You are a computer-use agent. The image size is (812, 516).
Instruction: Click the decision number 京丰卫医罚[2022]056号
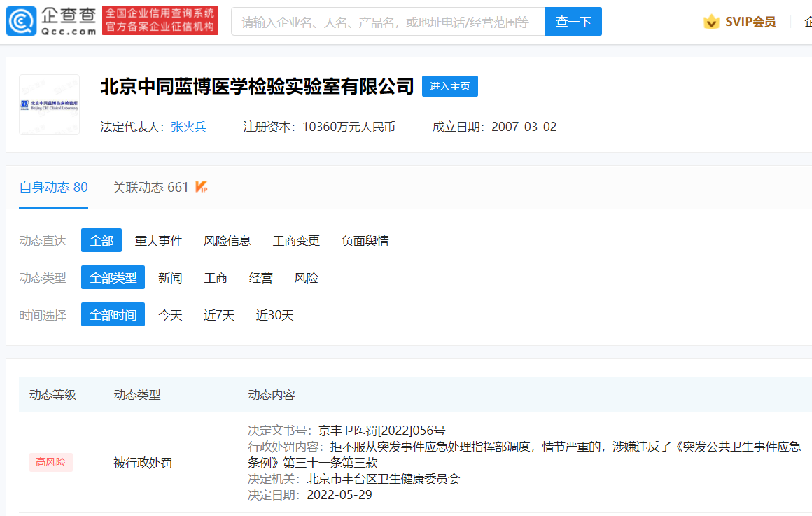381,431
